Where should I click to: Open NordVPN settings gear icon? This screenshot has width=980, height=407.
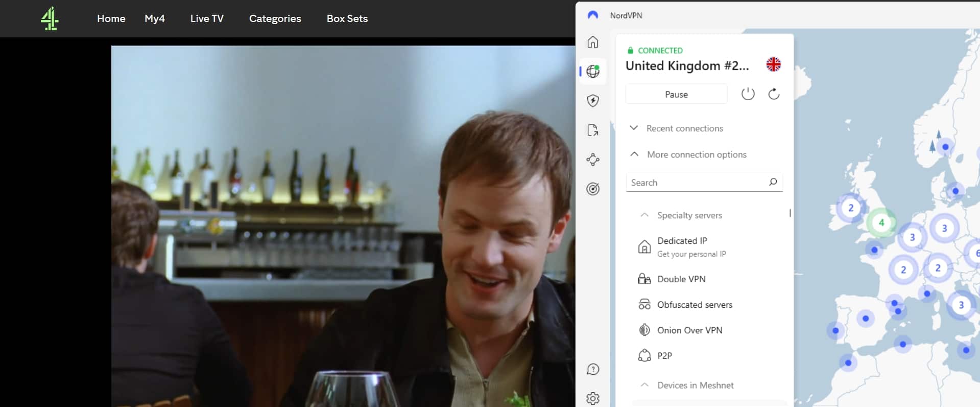pos(593,398)
